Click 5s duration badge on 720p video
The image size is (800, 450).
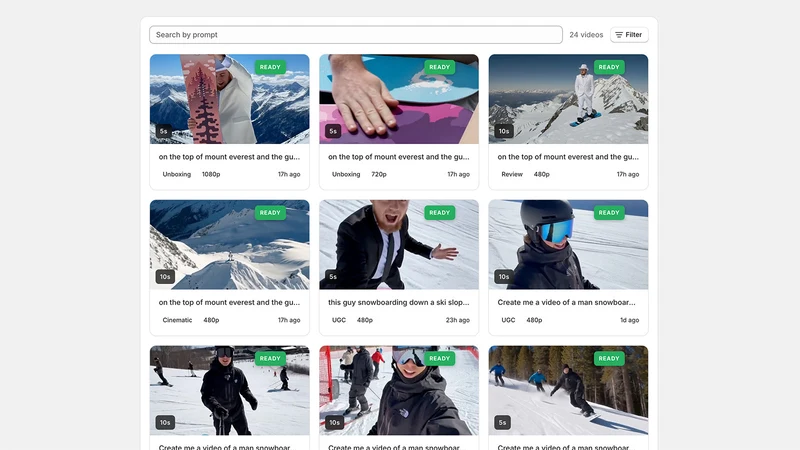333,131
